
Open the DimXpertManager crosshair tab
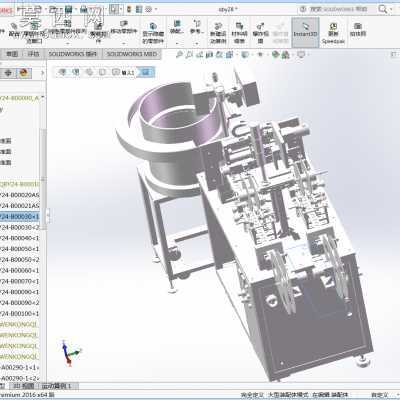point(8,73)
